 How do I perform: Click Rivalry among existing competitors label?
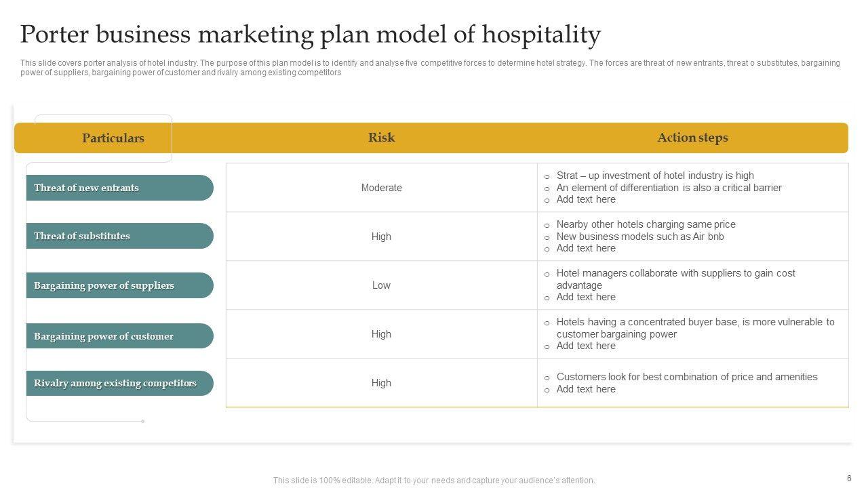[x=115, y=383]
